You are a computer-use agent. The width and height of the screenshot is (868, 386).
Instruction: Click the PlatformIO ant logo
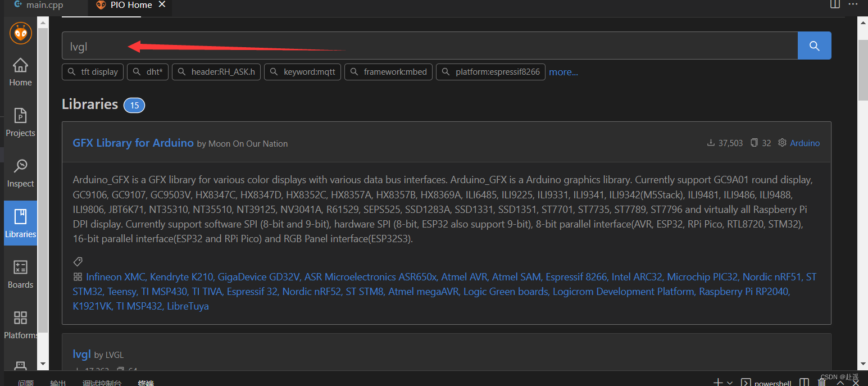tap(20, 34)
